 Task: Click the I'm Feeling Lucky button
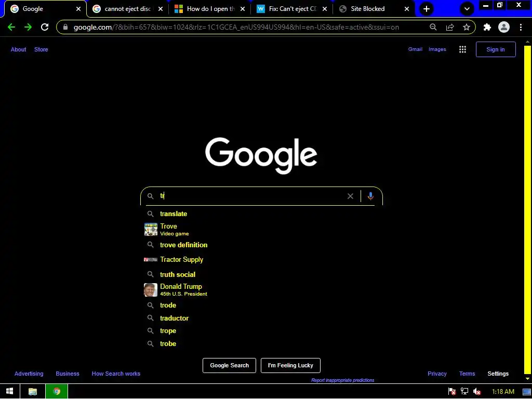pos(290,365)
